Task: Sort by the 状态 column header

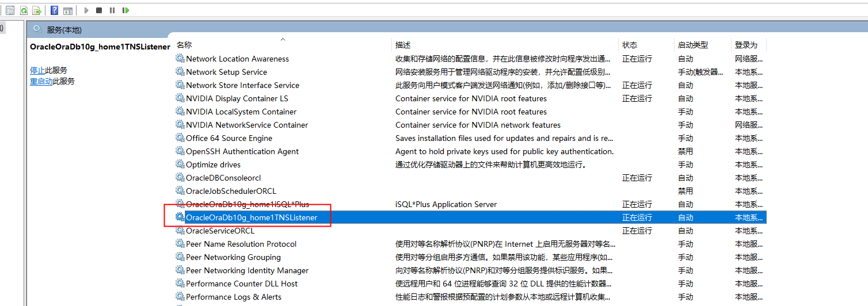Action: tap(630, 45)
